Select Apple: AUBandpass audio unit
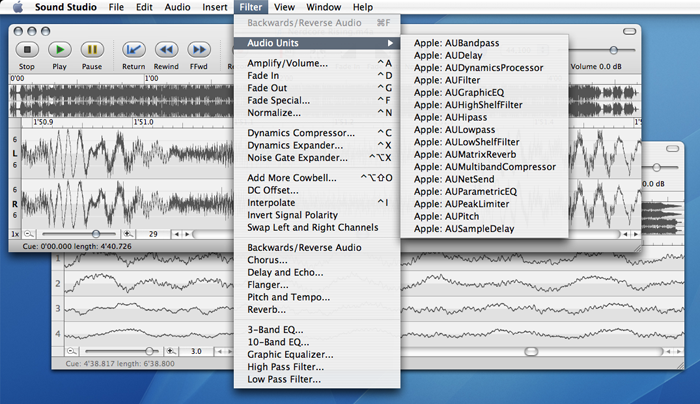Screen dimensions: 700x404 [x=484, y=43]
